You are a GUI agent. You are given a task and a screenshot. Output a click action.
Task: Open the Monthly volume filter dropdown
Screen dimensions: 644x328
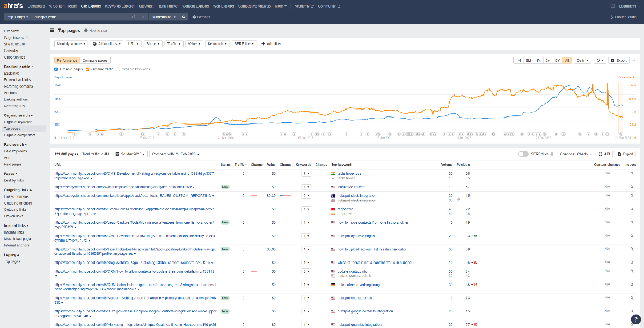[71, 43]
